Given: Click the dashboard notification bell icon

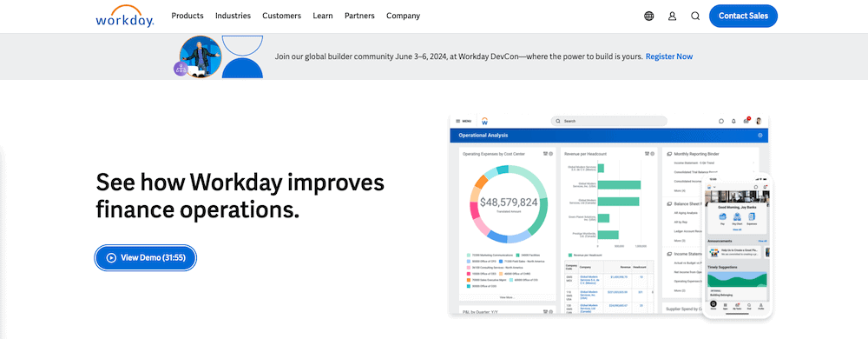Looking at the screenshot, I should pos(733,121).
